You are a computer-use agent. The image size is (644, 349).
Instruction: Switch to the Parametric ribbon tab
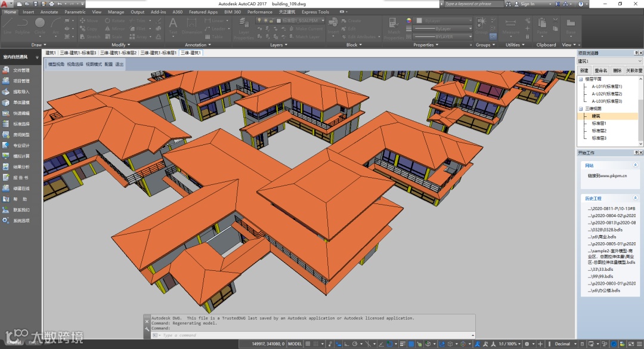(x=75, y=12)
